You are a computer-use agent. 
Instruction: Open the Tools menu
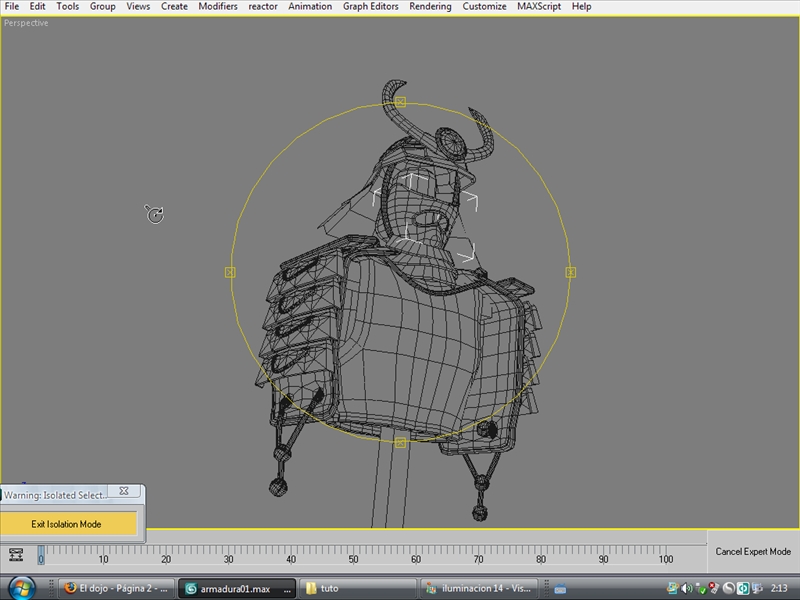tap(67, 7)
